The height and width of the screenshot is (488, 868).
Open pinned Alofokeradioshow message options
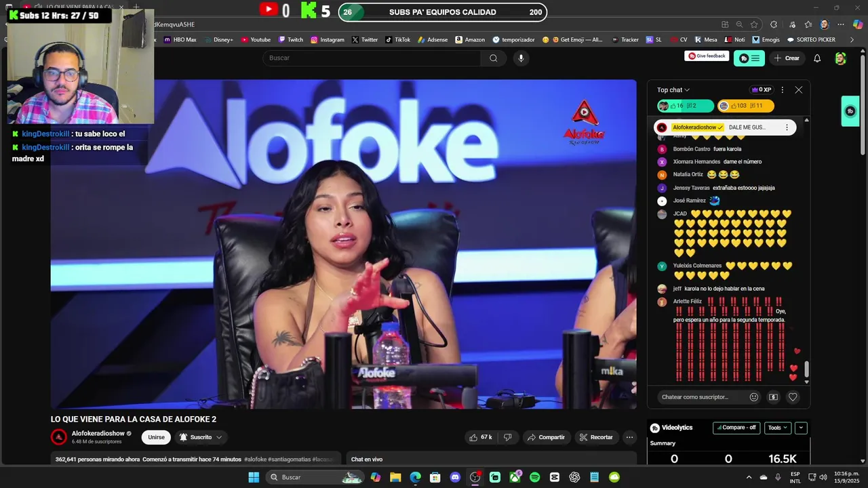(x=787, y=127)
